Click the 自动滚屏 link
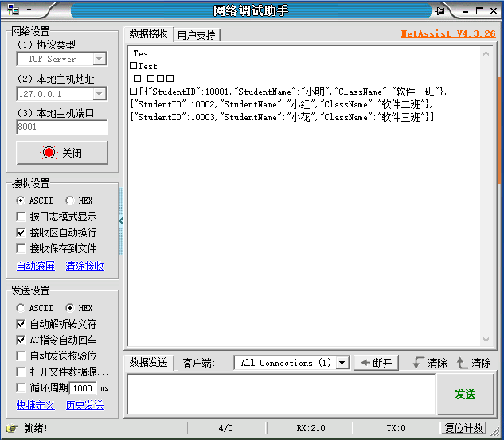Image resolution: width=504 pixels, height=440 pixels. point(36,266)
